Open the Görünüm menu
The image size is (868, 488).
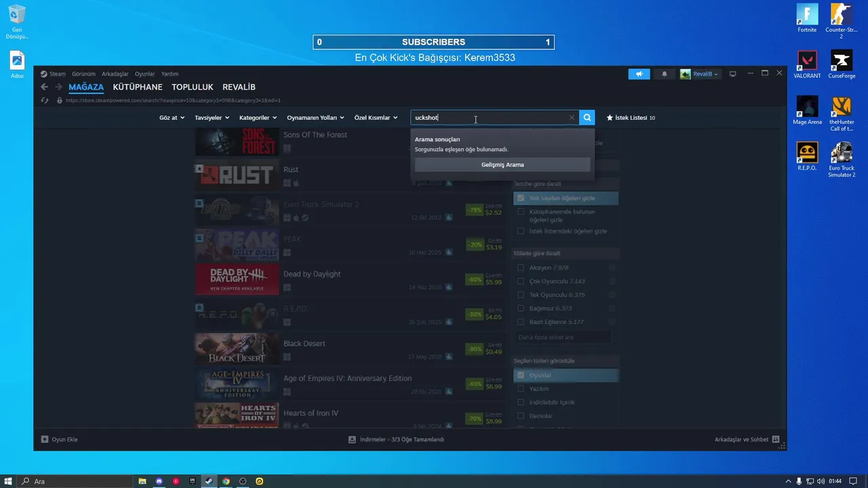83,74
